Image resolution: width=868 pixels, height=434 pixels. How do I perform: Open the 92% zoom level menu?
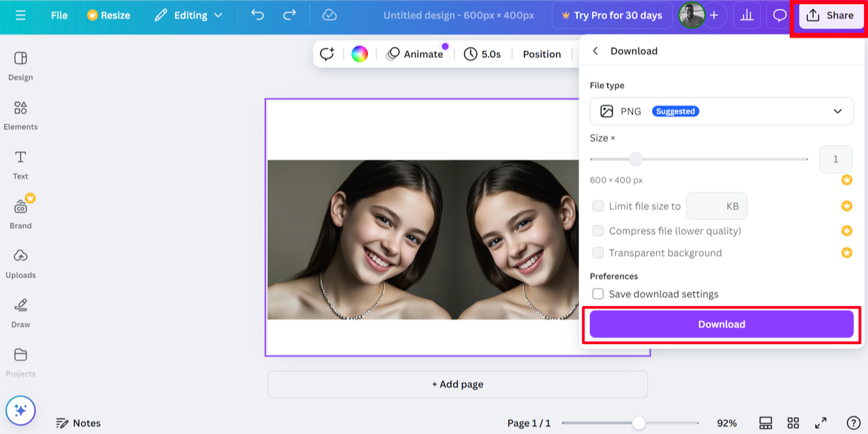tap(727, 423)
